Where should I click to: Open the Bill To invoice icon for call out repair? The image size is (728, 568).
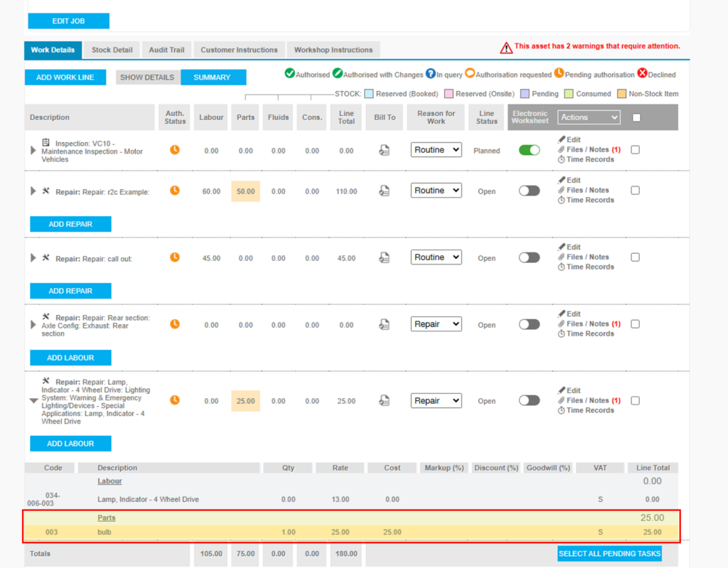coord(384,258)
